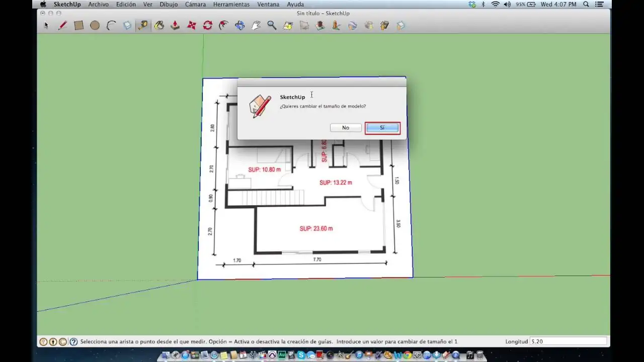Image resolution: width=644 pixels, height=362 pixels.
Task: Open Google Chrome from the Dock
Action: pyautogui.click(x=408, y=355)
